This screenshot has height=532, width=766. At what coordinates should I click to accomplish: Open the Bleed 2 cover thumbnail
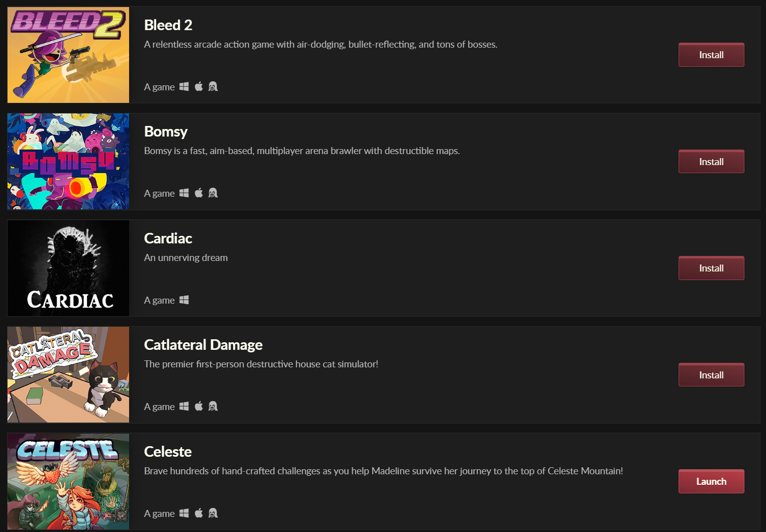coord(68,55)
